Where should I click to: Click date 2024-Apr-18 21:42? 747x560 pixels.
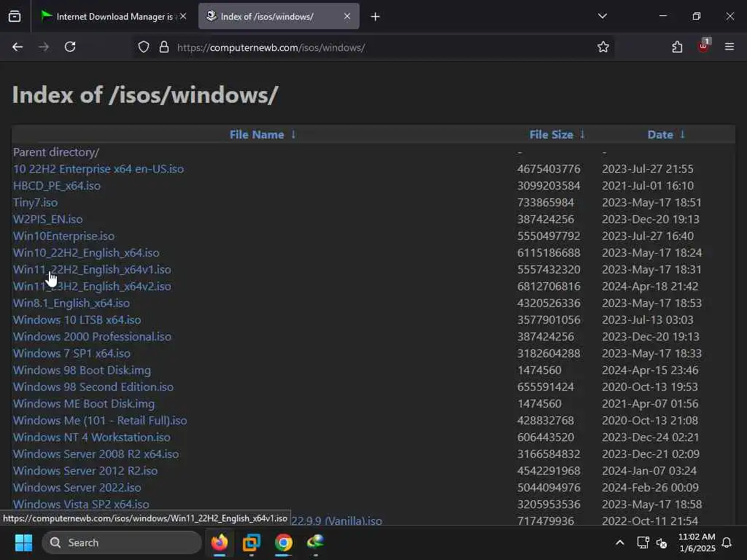coord(650,286)
